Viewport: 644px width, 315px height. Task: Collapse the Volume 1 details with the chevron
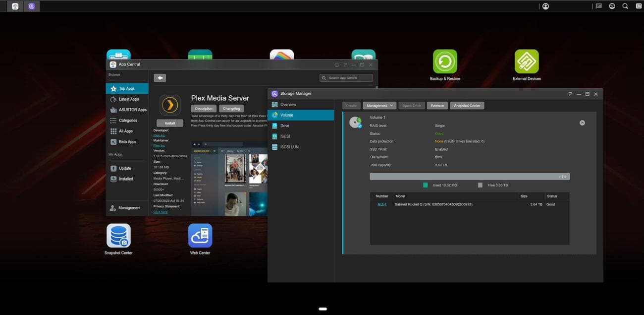583,123
